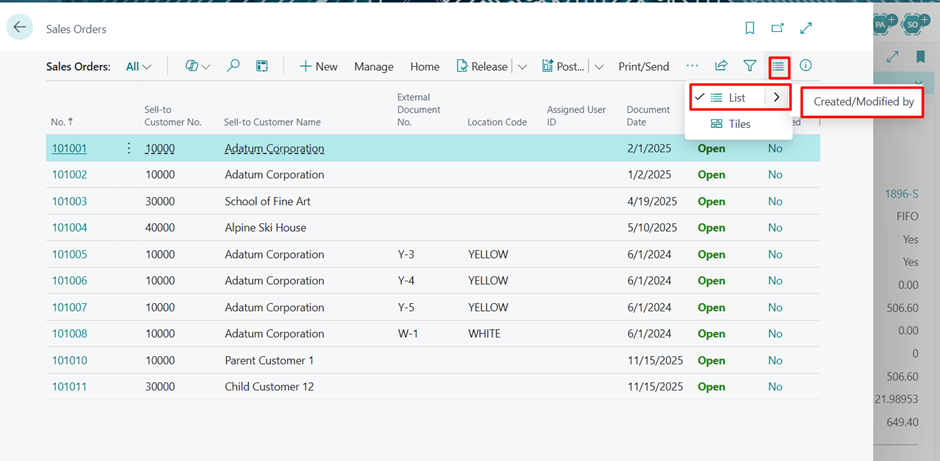
Task: Click the search magnifier icon
Action: [x=233, y=66]
